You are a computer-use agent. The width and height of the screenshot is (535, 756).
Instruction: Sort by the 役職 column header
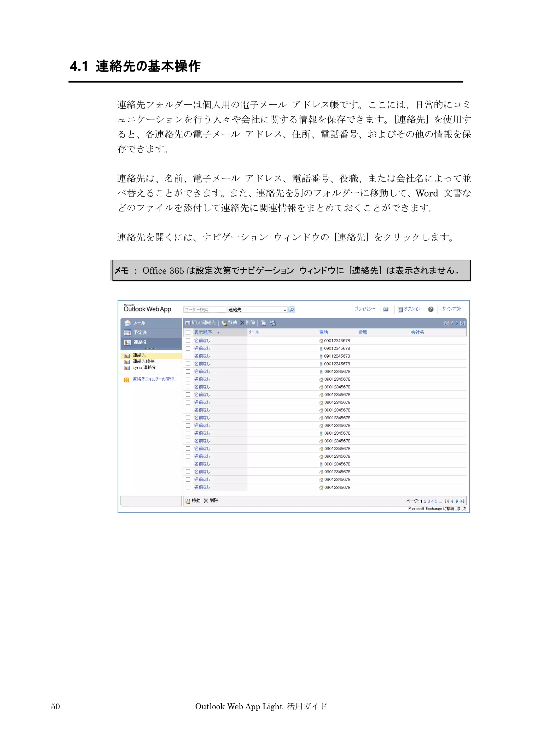(363, 332)
